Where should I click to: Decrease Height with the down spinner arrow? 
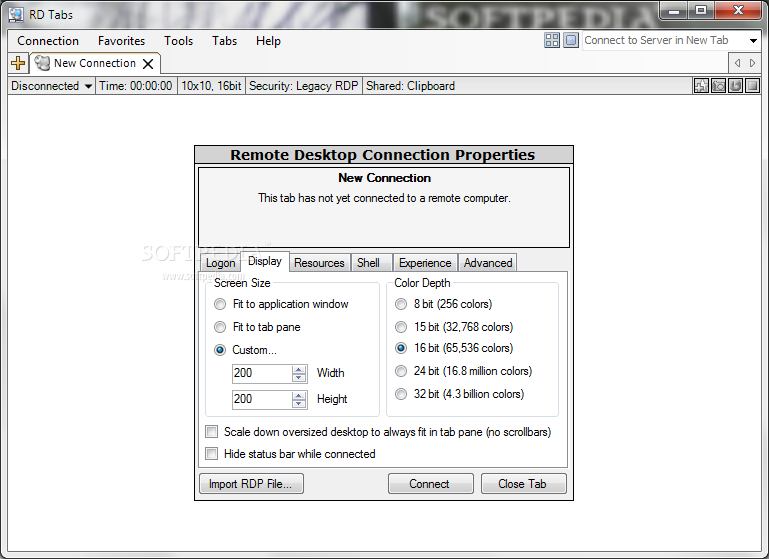tap(299, 404)
